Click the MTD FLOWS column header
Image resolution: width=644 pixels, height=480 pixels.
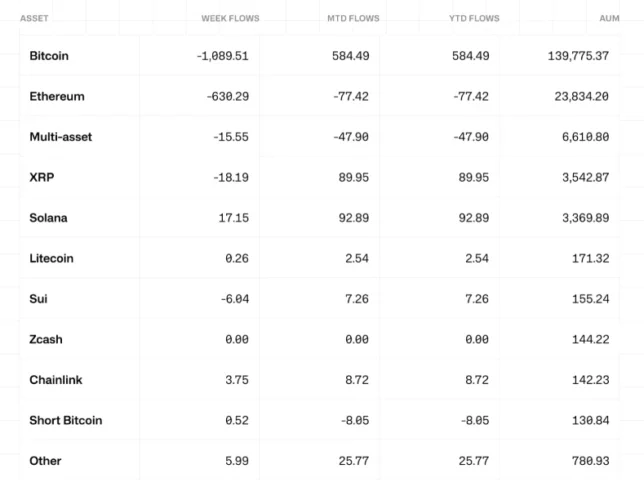354,18
